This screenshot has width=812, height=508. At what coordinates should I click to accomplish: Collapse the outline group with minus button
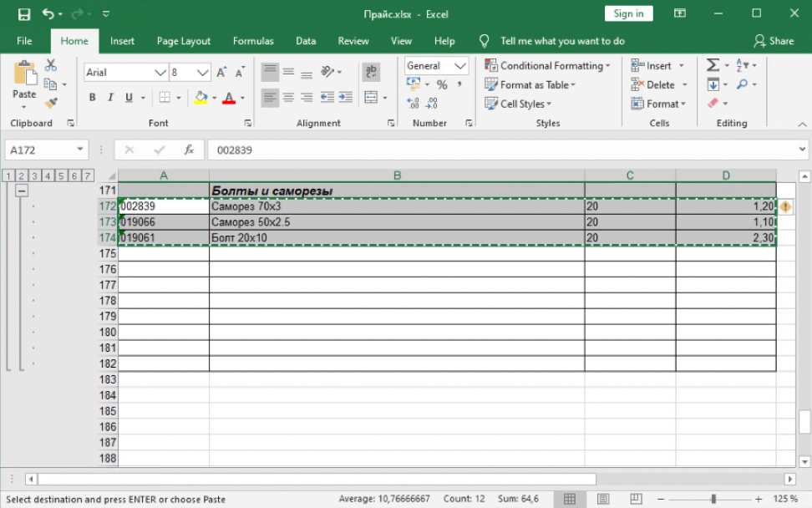click(x=22, y=190)
